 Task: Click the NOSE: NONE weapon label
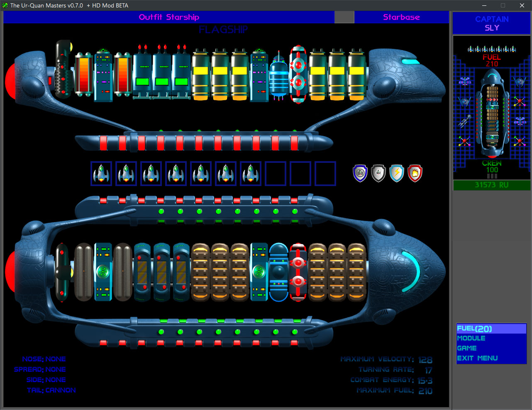click(x=44, y=359)
